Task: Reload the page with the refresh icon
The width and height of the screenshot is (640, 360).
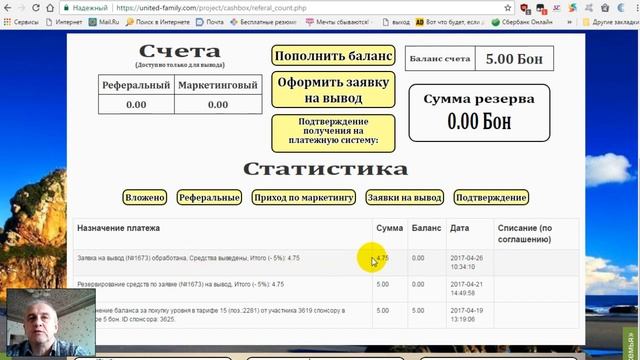Action: pyautogui.click(x=36, y=8)
